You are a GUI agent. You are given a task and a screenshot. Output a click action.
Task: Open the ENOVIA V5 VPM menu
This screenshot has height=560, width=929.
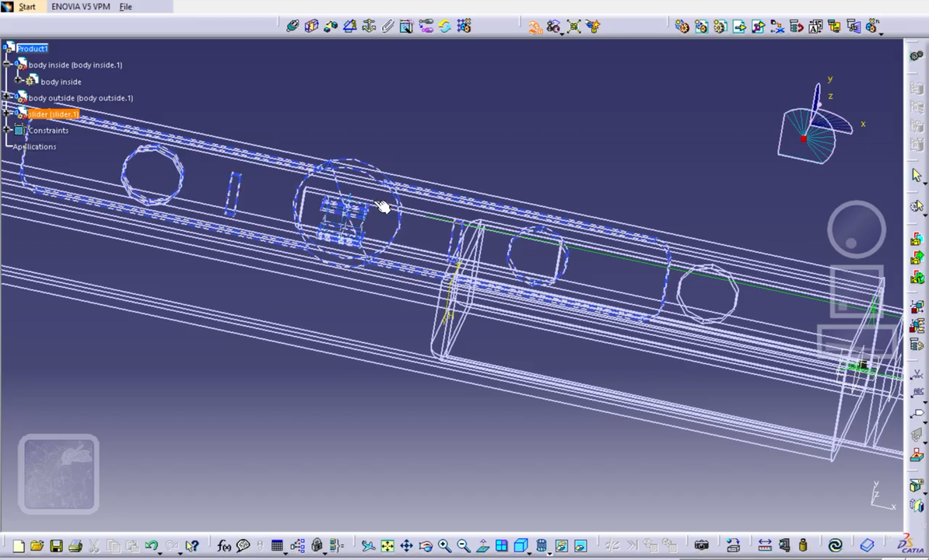coord(81,6)
